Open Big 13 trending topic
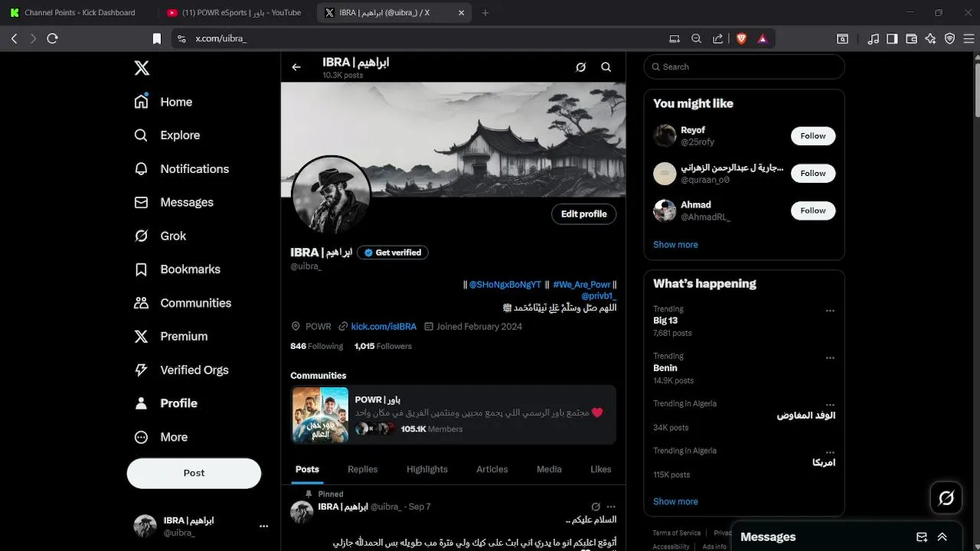 pos(665,321)
